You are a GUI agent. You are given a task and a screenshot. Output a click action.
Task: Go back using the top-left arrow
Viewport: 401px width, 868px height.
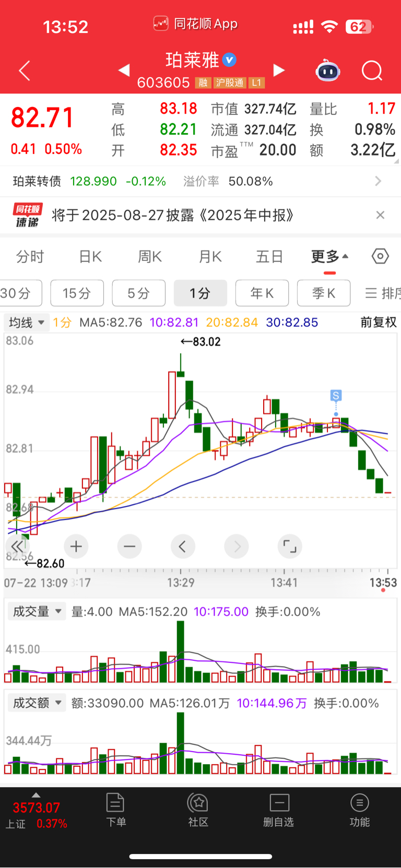25,70
